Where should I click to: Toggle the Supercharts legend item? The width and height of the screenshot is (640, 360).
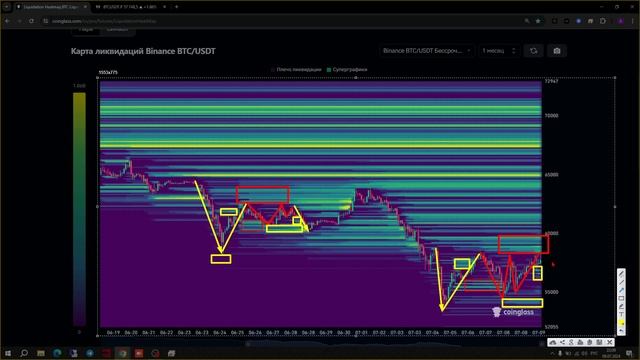click(347, 70)
